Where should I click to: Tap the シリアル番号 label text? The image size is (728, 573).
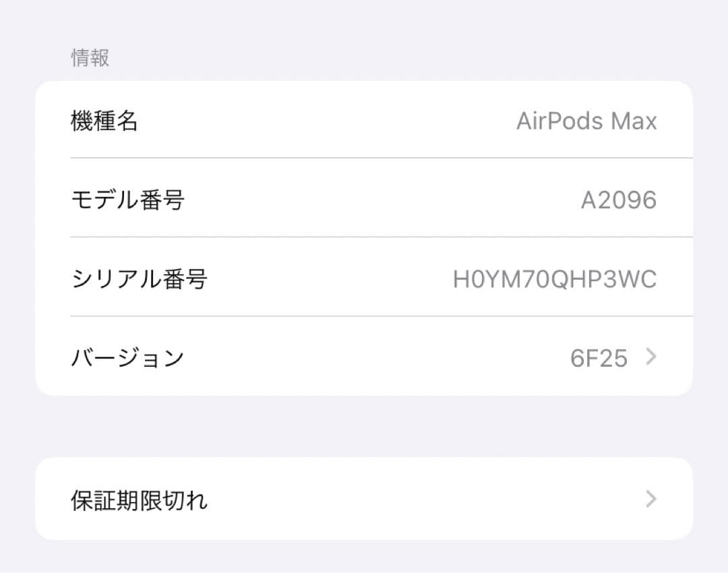pyautogui.click(x=141, y=278)
